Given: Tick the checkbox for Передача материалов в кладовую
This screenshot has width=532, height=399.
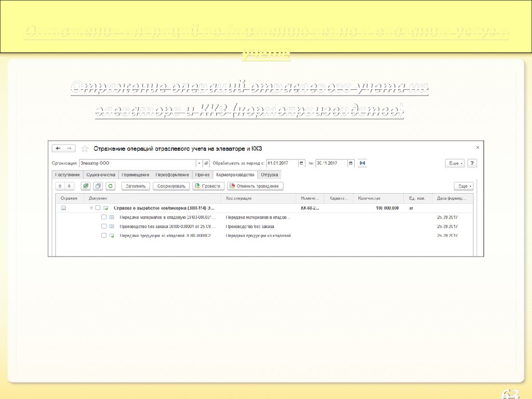Looking at the screenshot, I should click(104, 217).
